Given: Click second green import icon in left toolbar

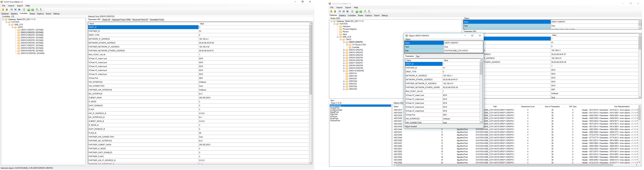Looking at the screenshot, I should 32,9.
